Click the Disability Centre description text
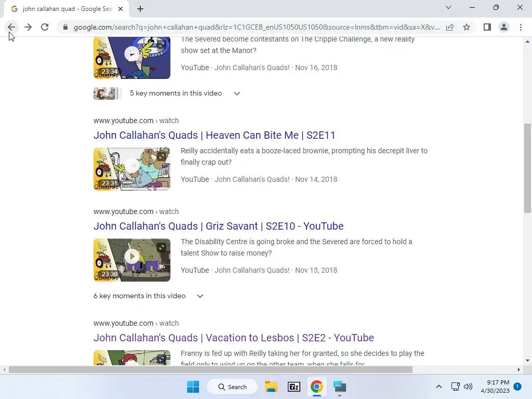Viewport: 532px width, 399px height. (297, 247)
